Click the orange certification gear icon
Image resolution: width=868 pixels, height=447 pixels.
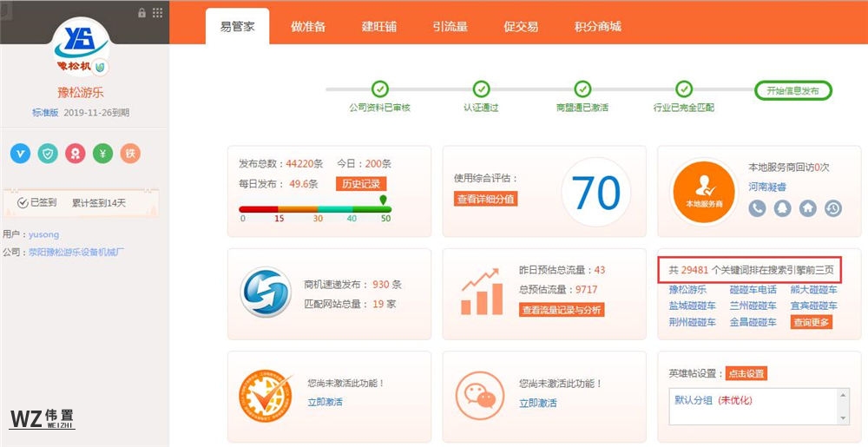coord(266,397)
